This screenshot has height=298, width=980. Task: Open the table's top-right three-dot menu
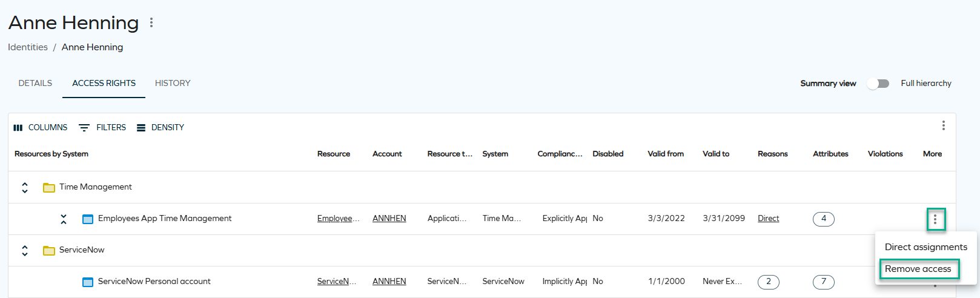tap(943, 125)
